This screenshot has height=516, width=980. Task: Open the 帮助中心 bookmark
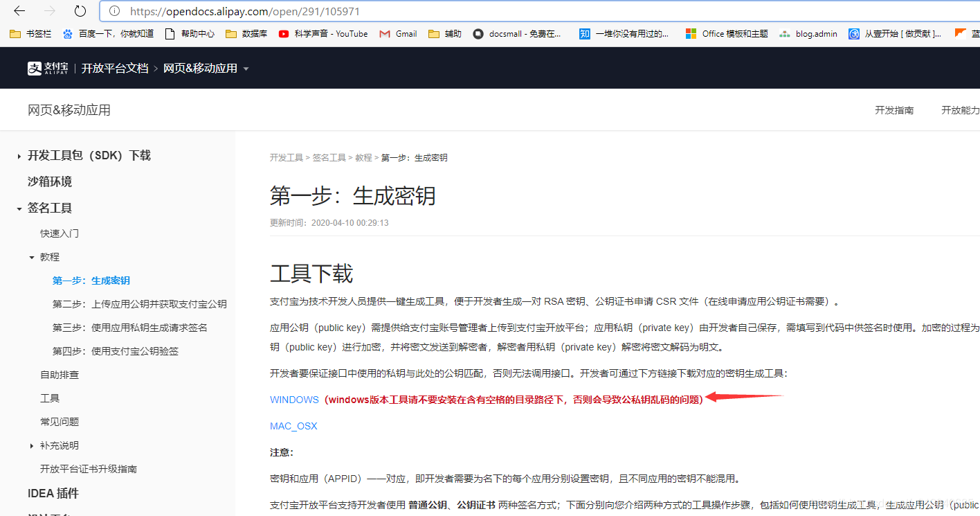click(x=190, y=33)
